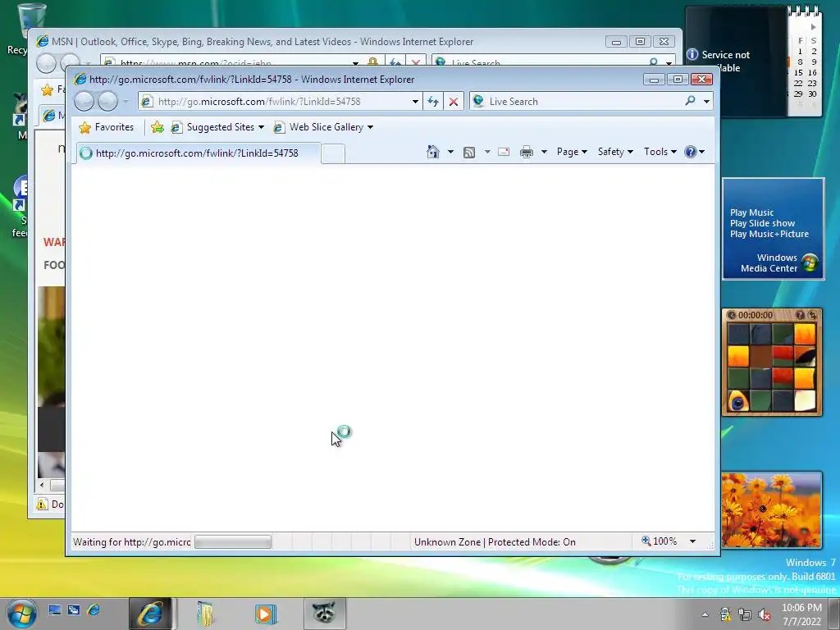Click puzzle gadget show picture question icon
840x630 pixels.
(x=800, y=315)
